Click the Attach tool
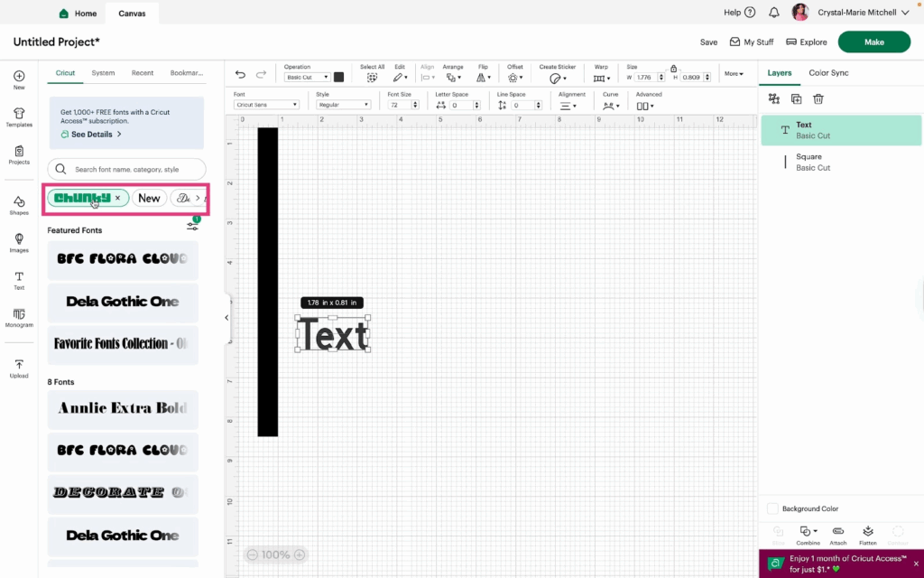 (838, 535)
